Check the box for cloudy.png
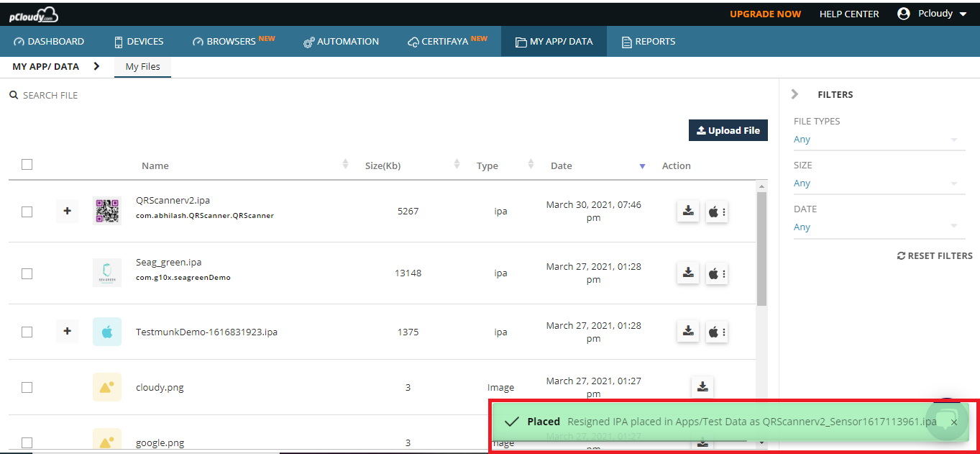980x454 pixels. (x=27, y=387)
